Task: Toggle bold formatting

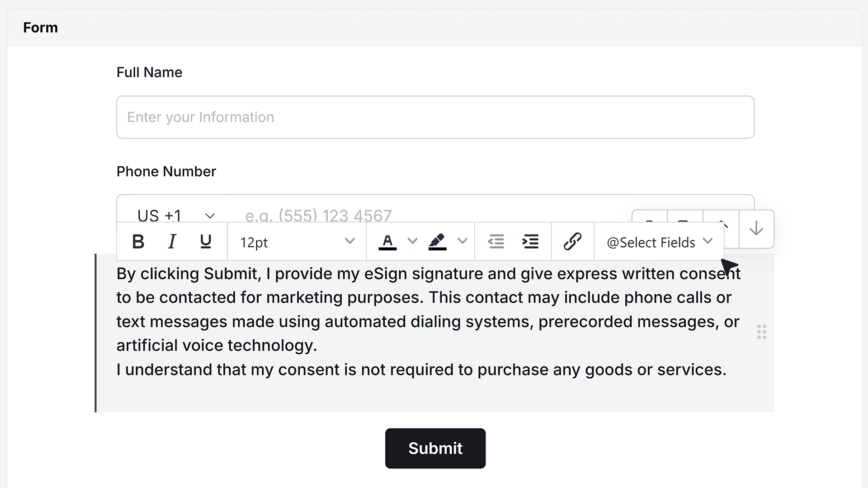Action: (138, 242)
